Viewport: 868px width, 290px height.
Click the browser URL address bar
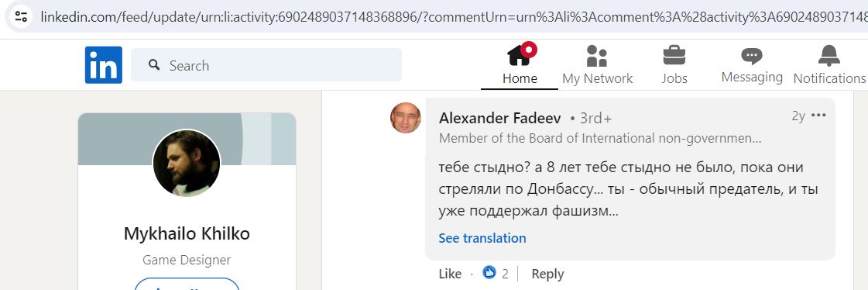443,16
